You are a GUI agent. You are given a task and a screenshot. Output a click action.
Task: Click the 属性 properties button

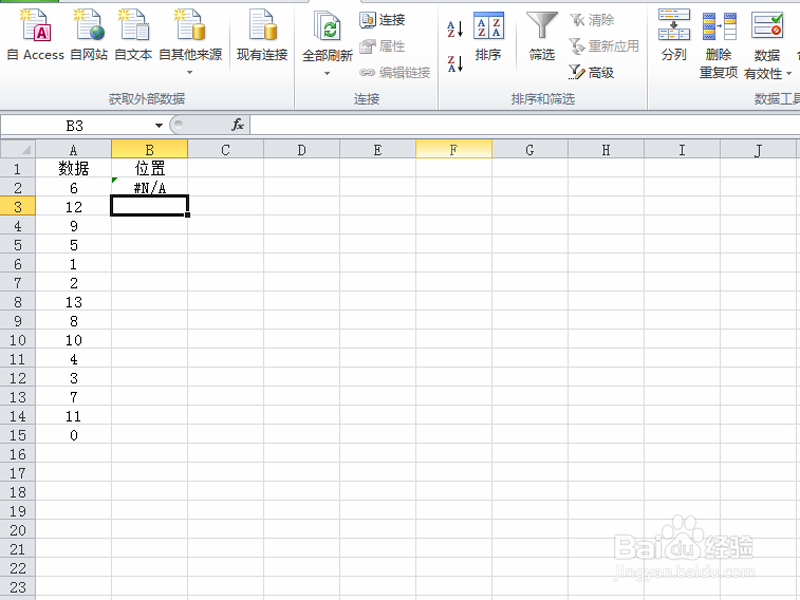(x=382, y=46)
